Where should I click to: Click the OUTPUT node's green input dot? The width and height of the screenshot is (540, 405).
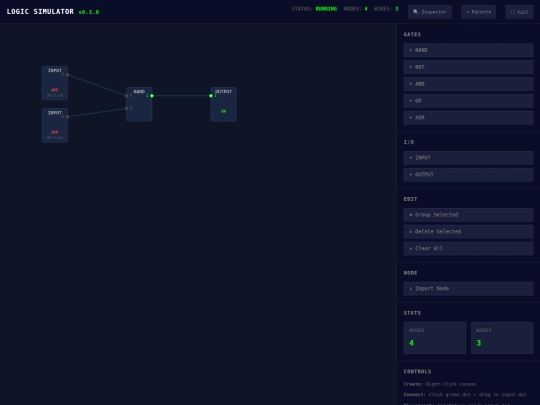coord(211,96)
